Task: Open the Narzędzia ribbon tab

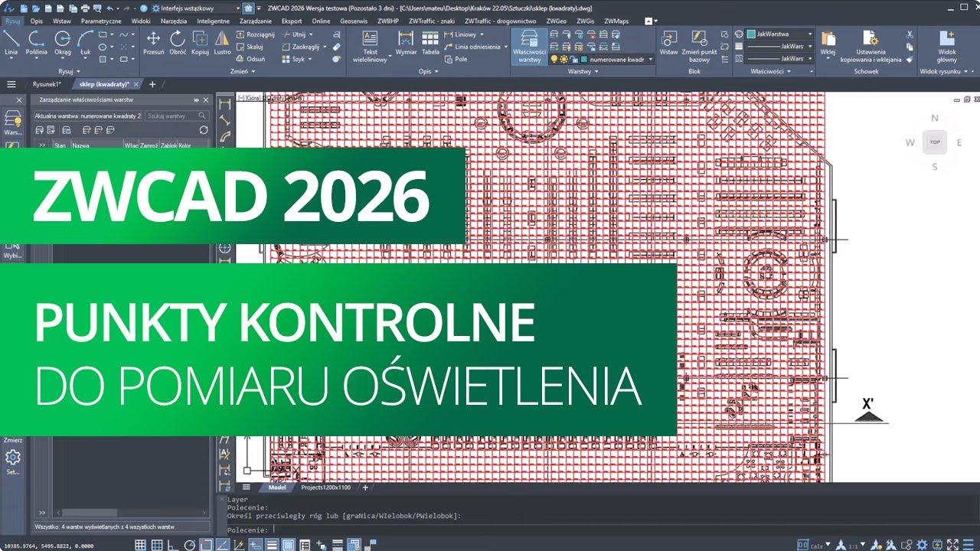Action: [174, 21]
